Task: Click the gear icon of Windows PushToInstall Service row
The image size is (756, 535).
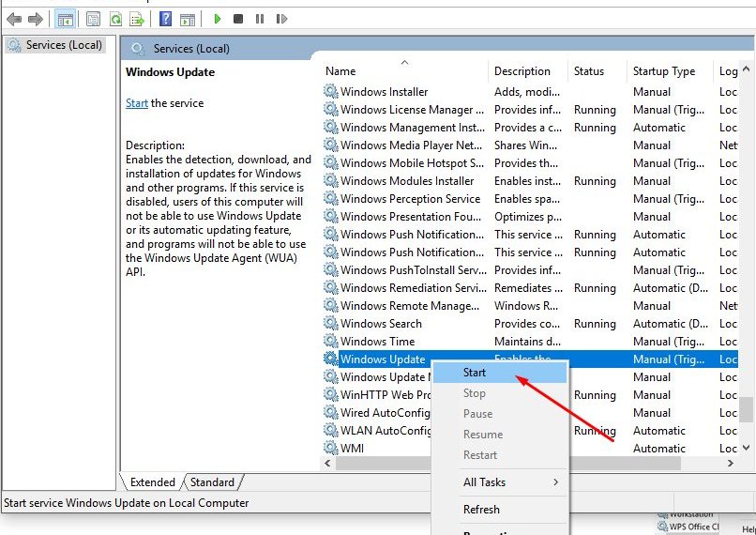Action: (x=331, y=269)
